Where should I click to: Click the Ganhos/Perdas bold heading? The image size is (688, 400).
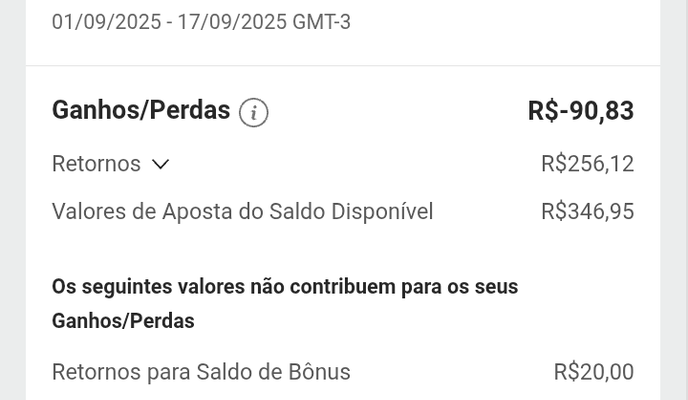tap(141, 110)
